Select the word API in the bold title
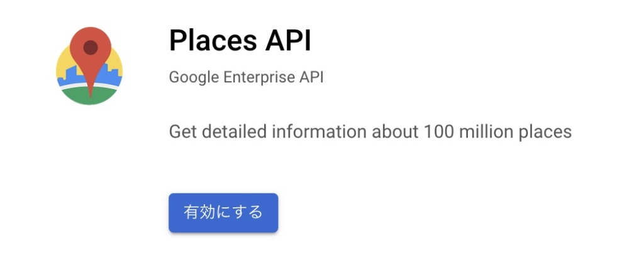Screen dimensions: 644x267 point(288,41)
